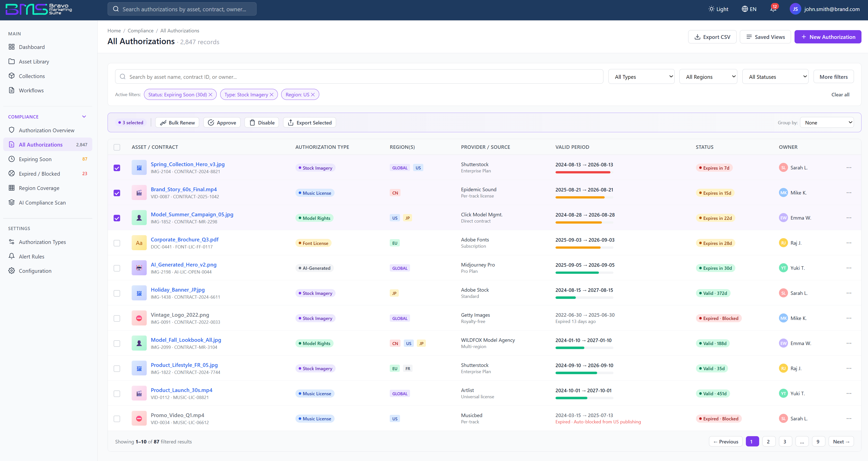The width and height of the screenshot is (868, 461).
Task: Open the Product_Lifestyle_FR_05.jpg asset link
Action: click(184, 365)
